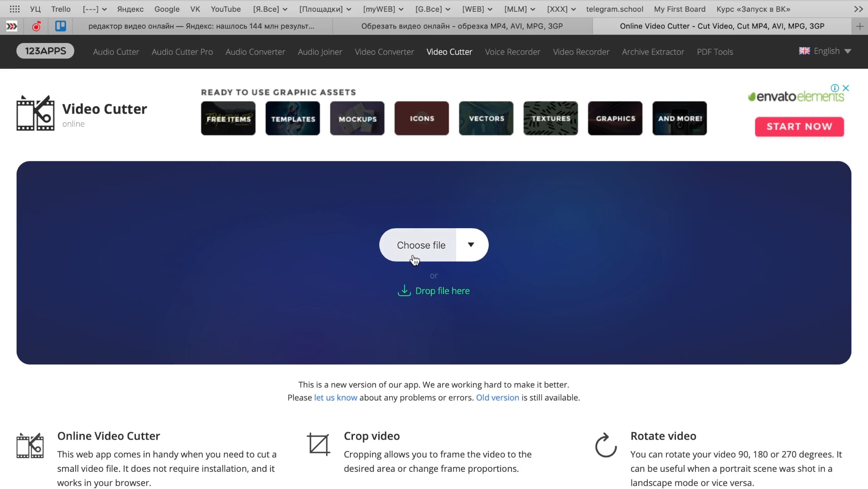Expand the [G.Все] bookmarks folder
This screenshot has height=489, width=868.
pyautogui.click(x=433, y=9)
